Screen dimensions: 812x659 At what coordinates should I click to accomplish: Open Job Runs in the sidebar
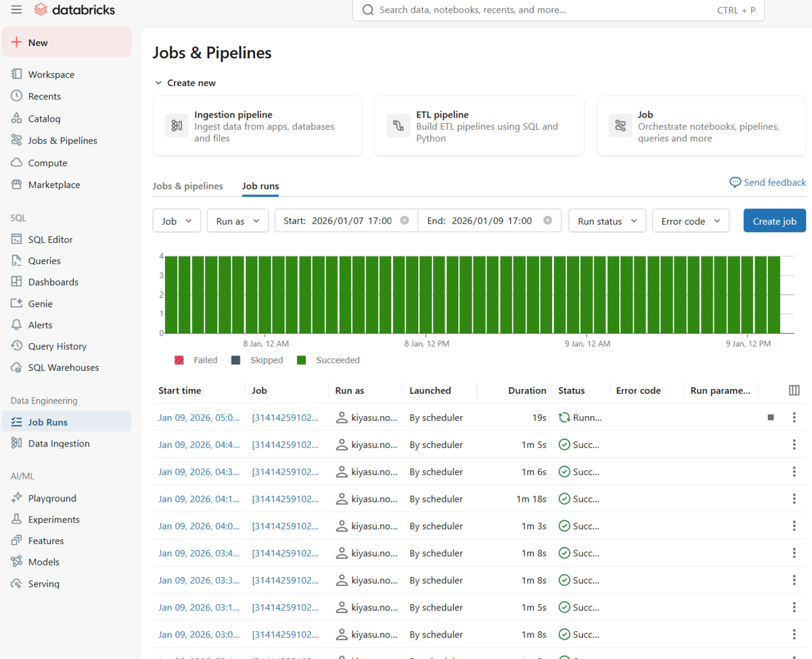pos(66,422)
